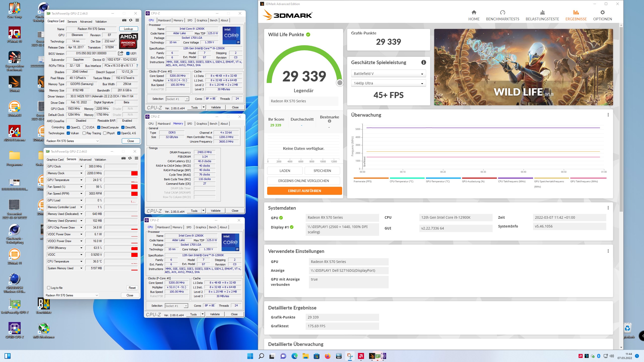Open the BenchMate desktop icon
The height and width of the screenshot is (362, 644).
(x=44, y=306)
